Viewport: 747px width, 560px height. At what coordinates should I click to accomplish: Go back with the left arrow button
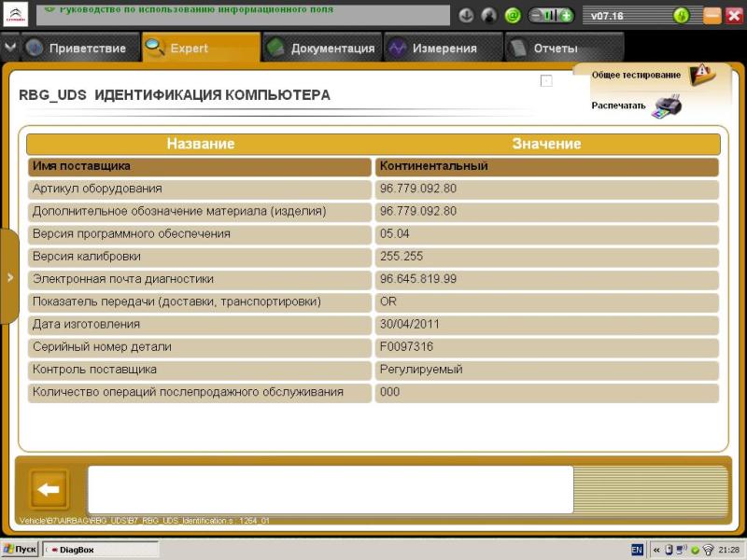49,489
